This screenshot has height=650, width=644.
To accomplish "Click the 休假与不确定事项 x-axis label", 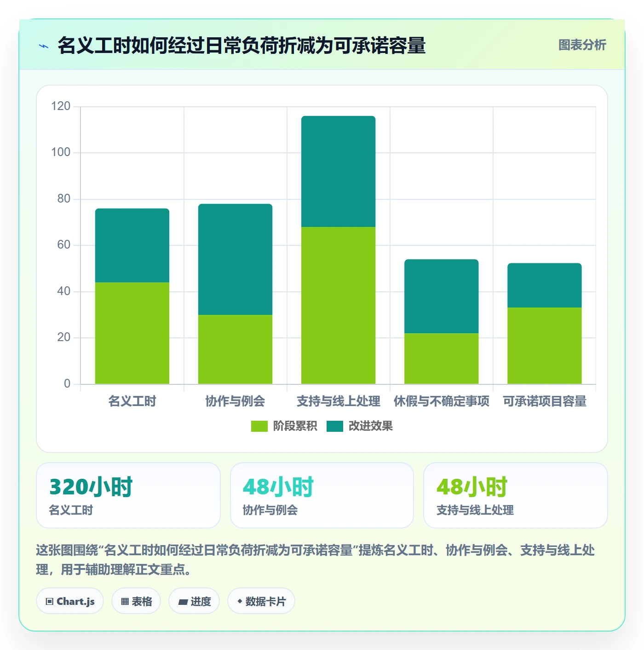I will click(441, 401).
